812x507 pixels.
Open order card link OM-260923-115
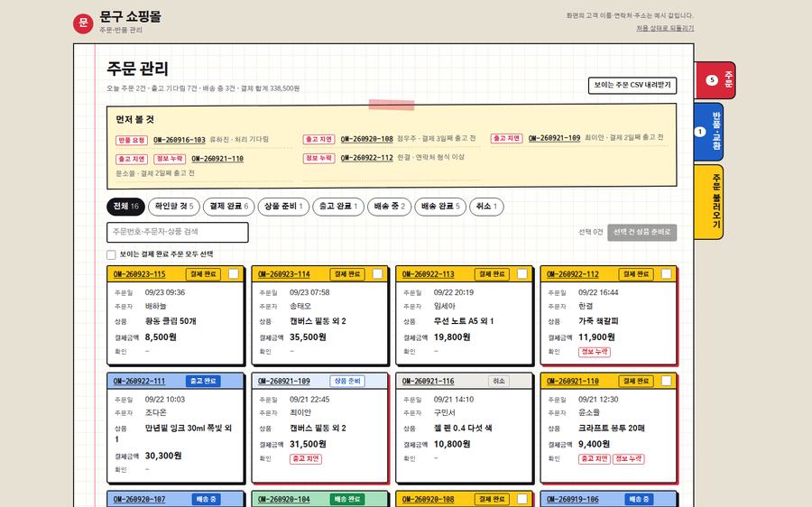[139, 274]
